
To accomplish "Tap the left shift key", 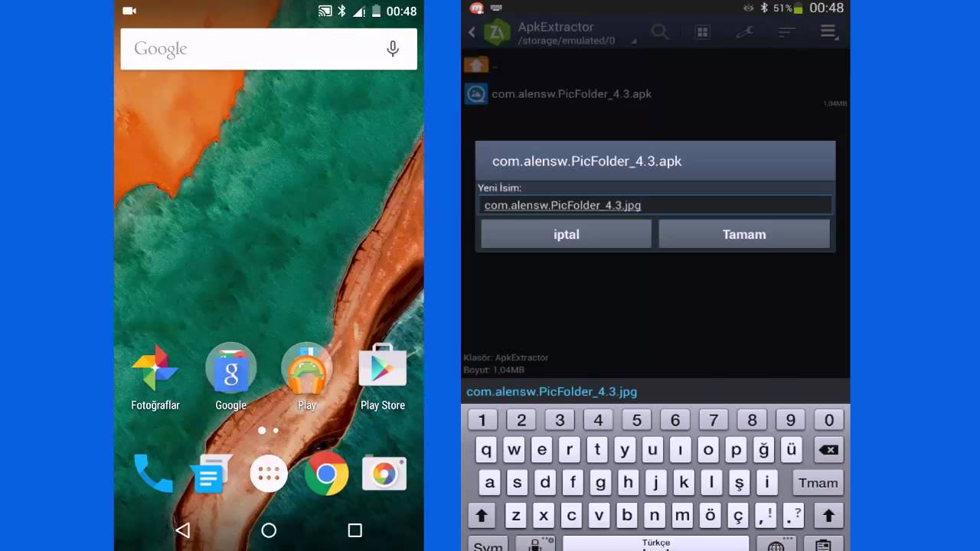I will click(482, 516).
